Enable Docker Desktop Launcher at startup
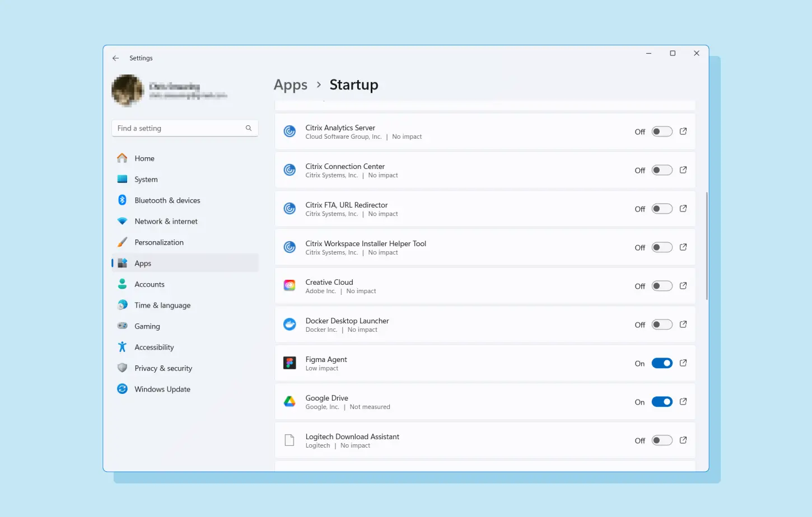Image resolution: width=812 pixels, height=517 pixels. point(661,324)
